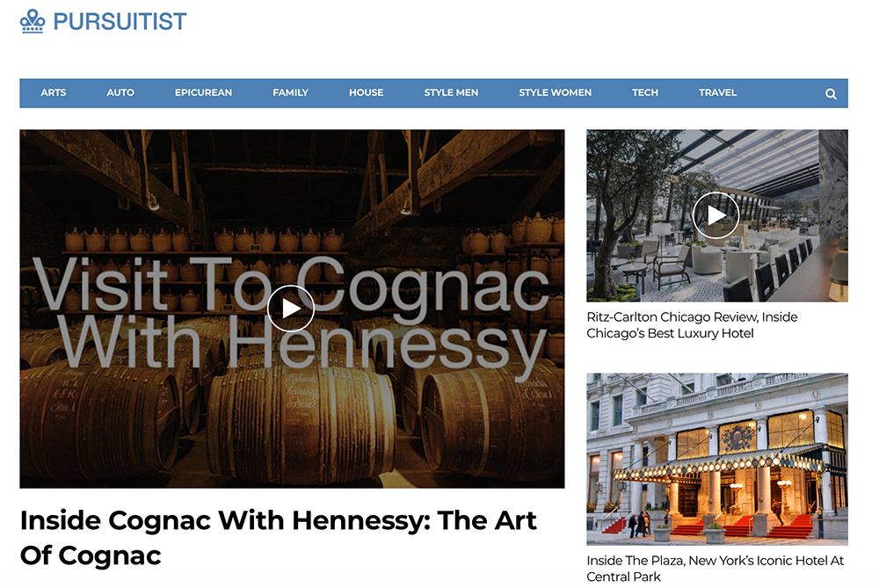879x588 pixels.
Task: Open the Style Men section
Action: [451, 92]
